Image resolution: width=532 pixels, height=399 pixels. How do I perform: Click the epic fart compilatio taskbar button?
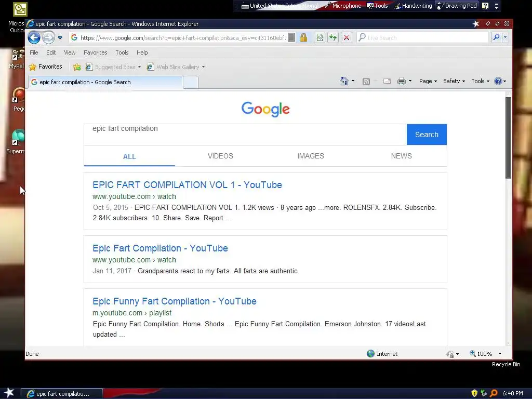pos(62,394)
